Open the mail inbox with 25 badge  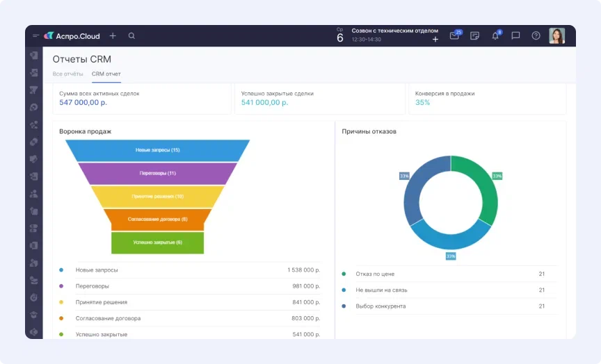coord(454,36)
